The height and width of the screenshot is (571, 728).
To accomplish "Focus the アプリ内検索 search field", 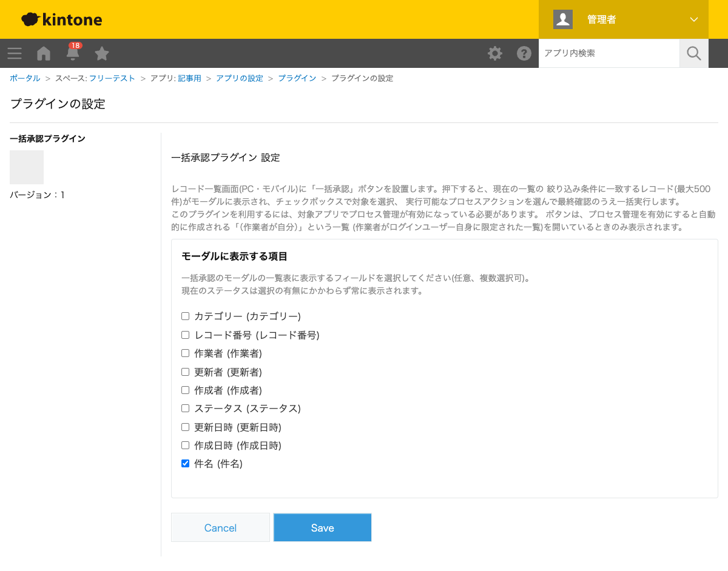I will pos(609,53).
